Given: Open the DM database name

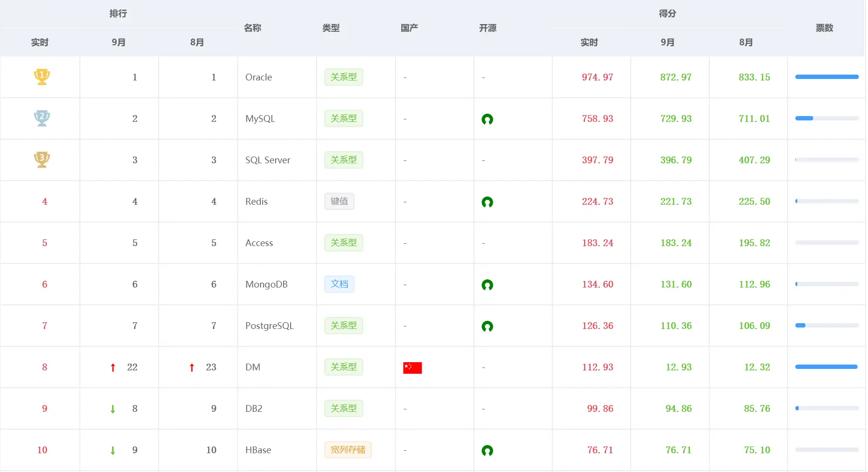Looking at the screenshot, I should coord(253,367).
